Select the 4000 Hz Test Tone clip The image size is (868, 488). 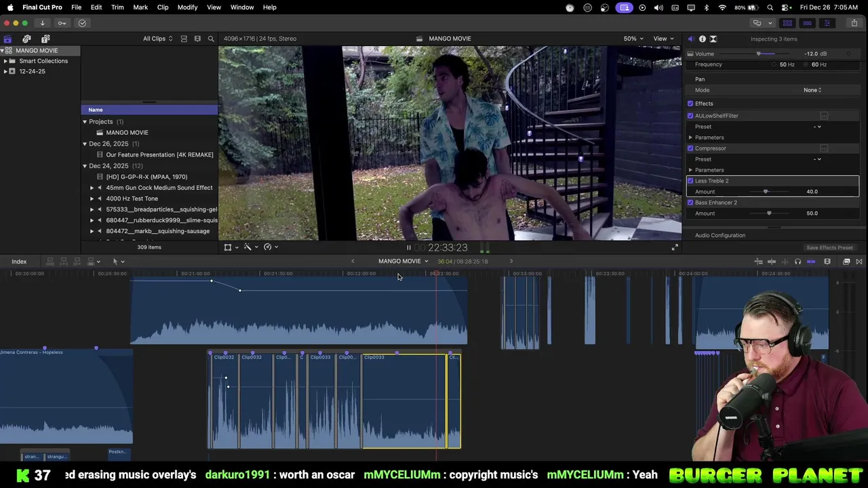(x=132, y=199)
